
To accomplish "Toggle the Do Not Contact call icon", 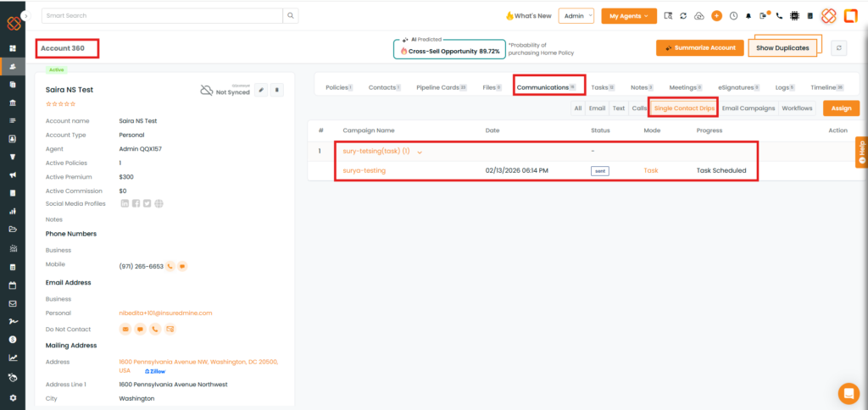I will pos(155,329).
